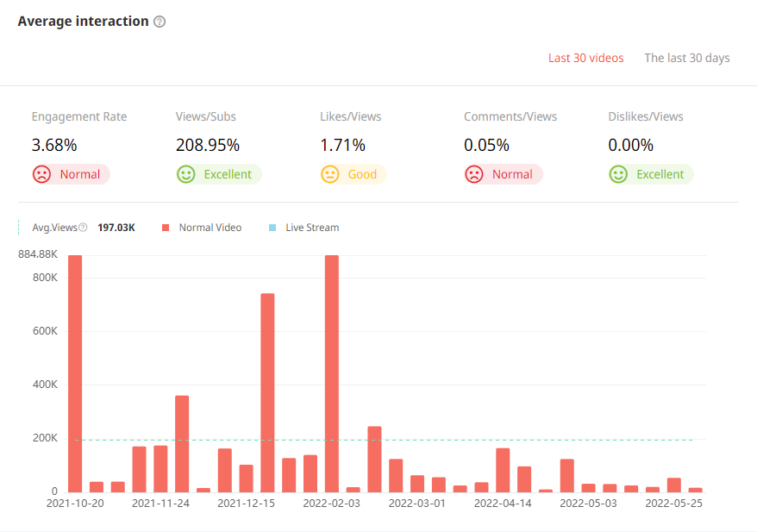Click the Avg.Views question mark icon
The height and width of the screenshot is (532, 757).
[83, 228]
